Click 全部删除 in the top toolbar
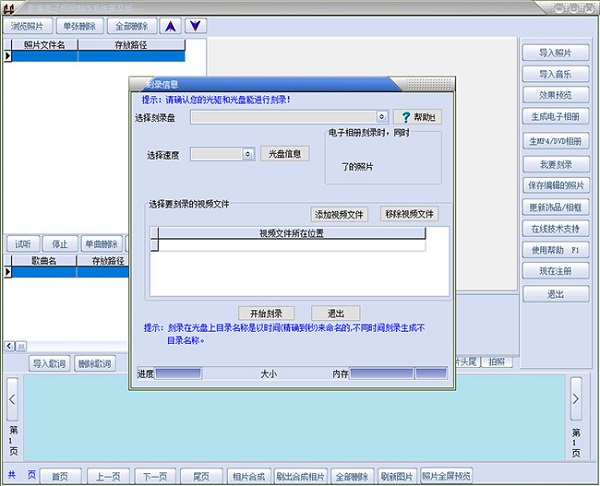Screen dimensions: 600x486 132,26
